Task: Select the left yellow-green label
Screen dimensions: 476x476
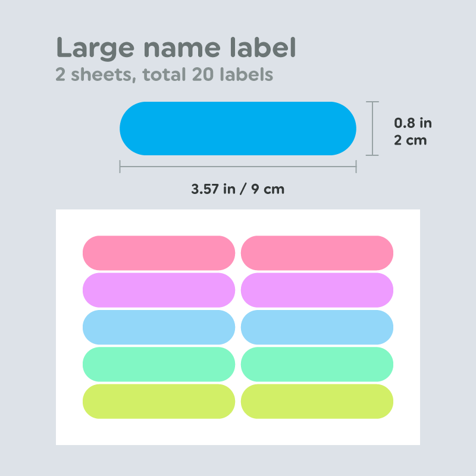Action: (159, 401)
